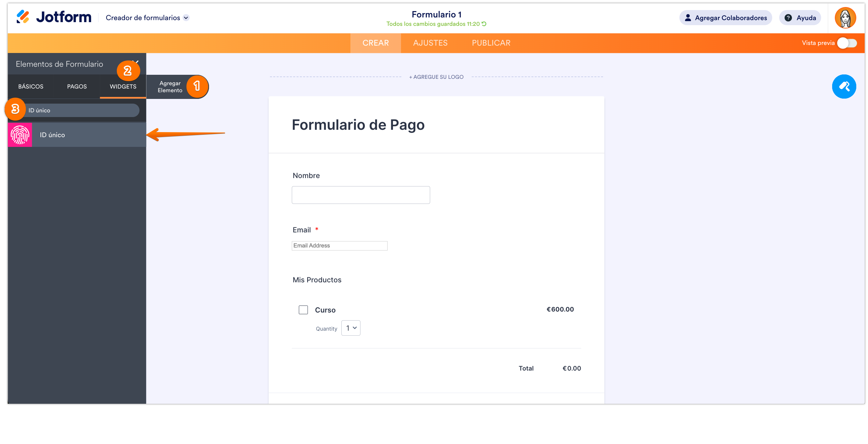This screenshot has height=444, width=868.
Task: Select the ID único fingerprint widget icon
Action: coord(20,134)
